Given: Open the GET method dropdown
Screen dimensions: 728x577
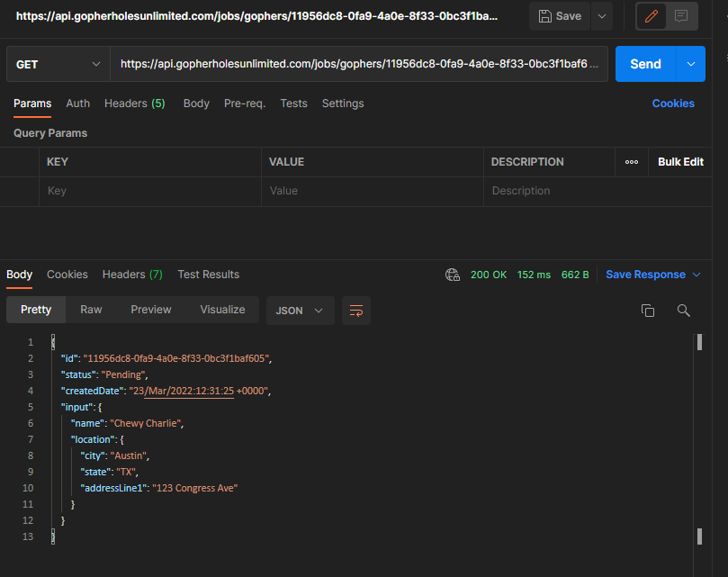Looking at the screenshot, I should pyautogui.click(x=58, y=64).
